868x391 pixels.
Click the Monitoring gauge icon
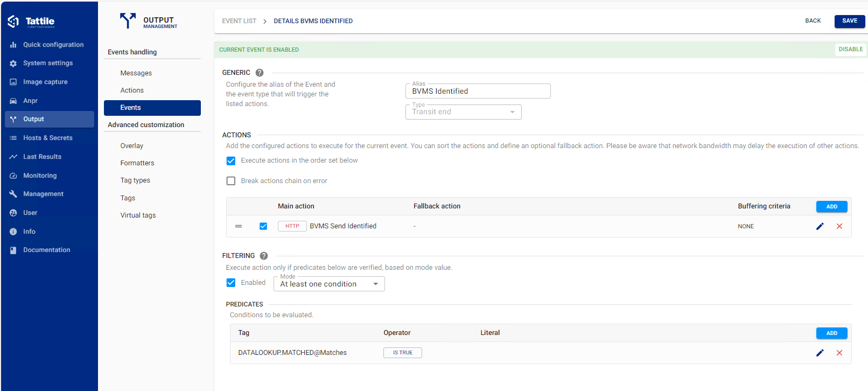(x=13, y=176)
